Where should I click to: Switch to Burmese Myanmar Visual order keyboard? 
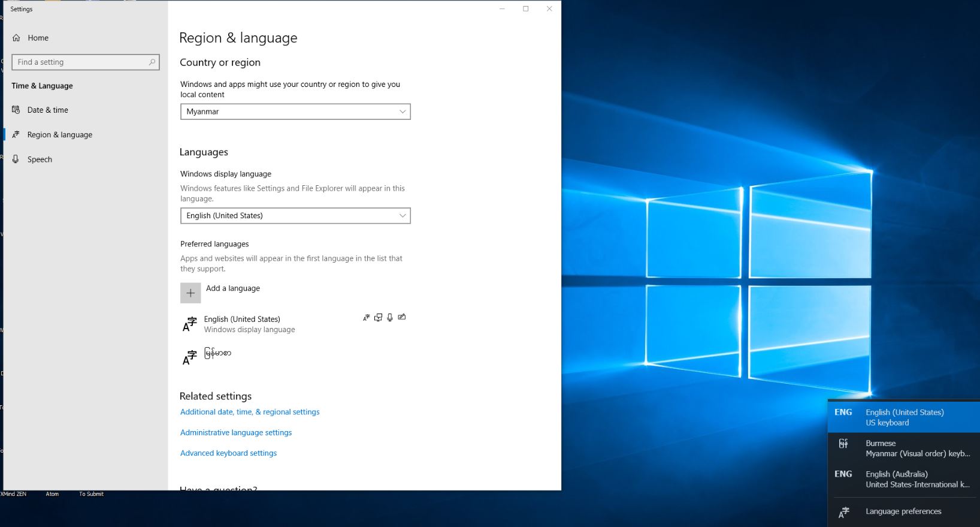[903, 448]
